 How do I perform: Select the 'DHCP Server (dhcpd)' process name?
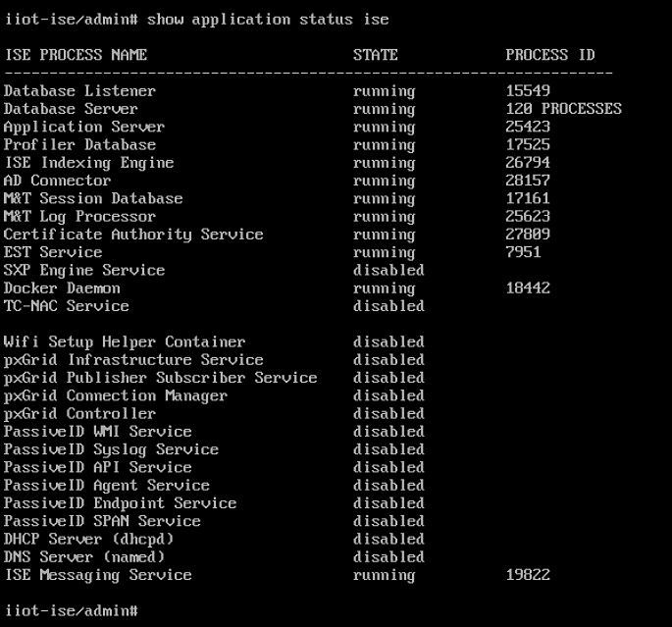88,540
